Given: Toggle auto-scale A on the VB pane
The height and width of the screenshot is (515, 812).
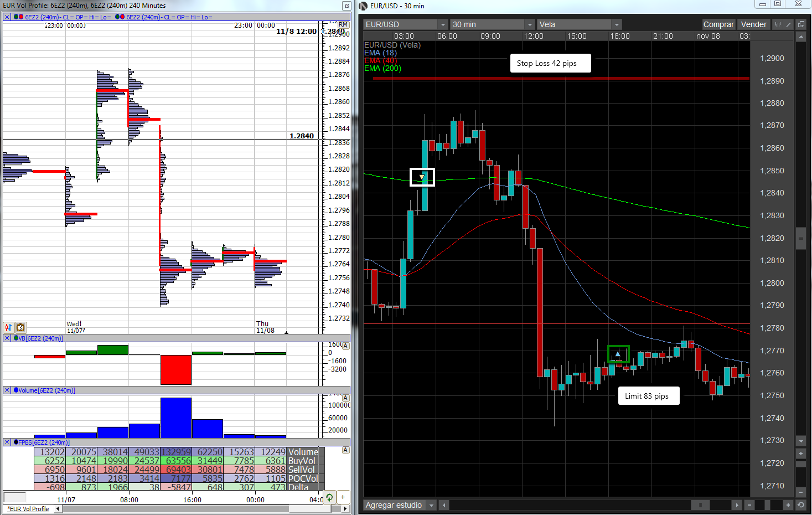Looking at the screenshot, I should pyautogui.click(x=345, y=346).
